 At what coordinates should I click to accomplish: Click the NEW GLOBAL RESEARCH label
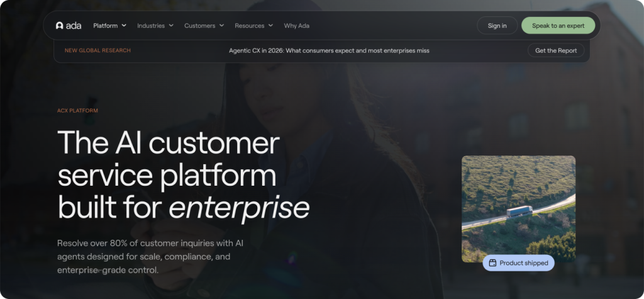97,50
